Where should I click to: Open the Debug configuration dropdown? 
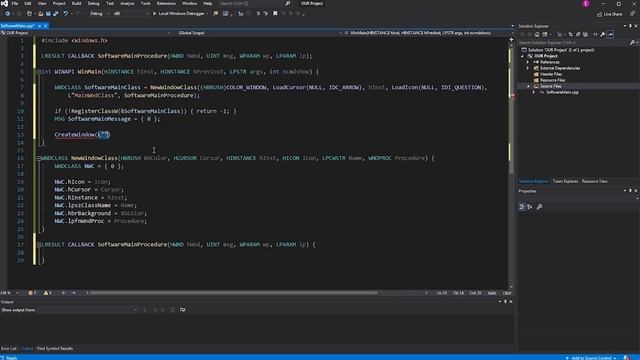coord(99,13)
